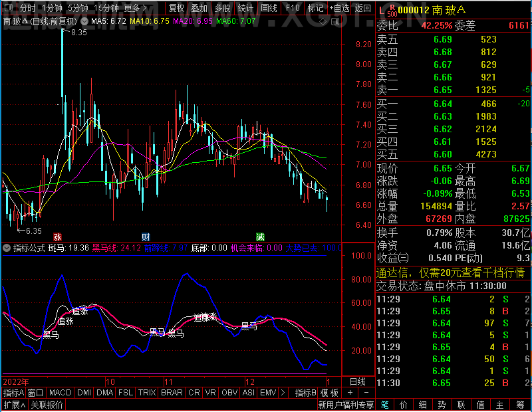Select the 主 main-force tab

tap(500, 405)
